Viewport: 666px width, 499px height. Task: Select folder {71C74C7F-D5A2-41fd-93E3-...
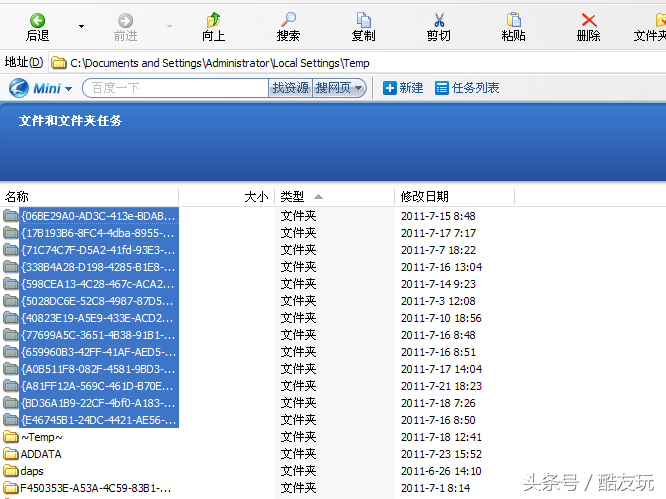[x=99, y=250]
